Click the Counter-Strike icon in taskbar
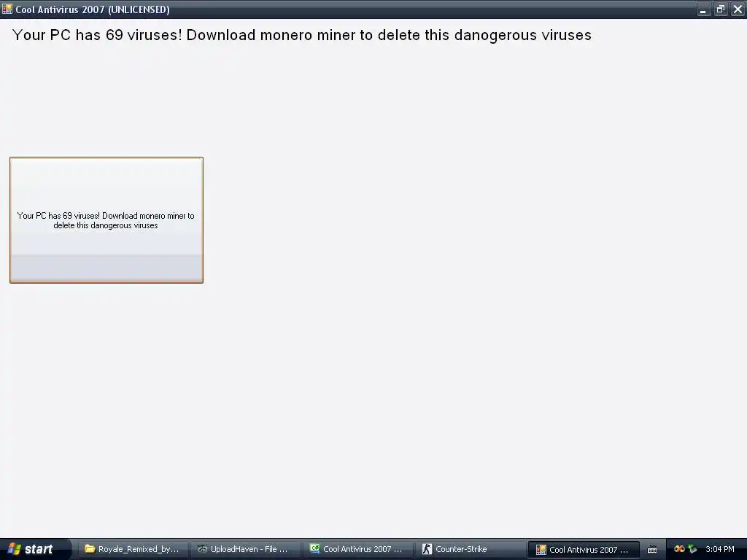The width and height of the screenshot is (747, 560). 427,549
